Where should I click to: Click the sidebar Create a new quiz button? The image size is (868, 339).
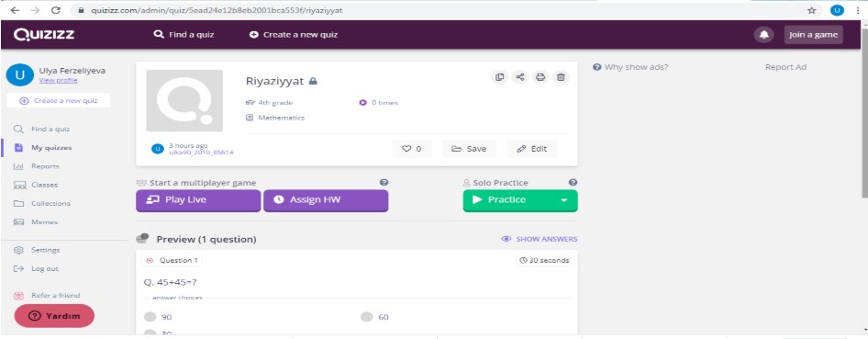(x=58, y=101)
